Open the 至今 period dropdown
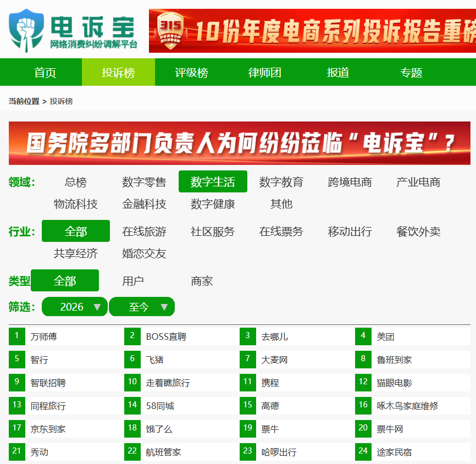 pos(142,307)
